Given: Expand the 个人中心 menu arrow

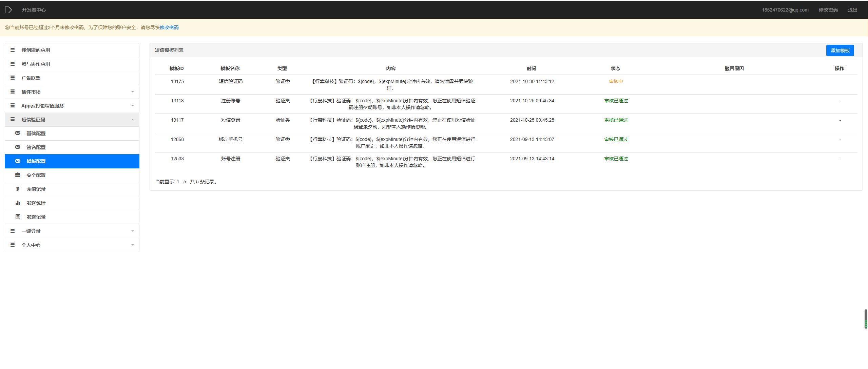Looking at the screenshot, I should pos(133,245).
